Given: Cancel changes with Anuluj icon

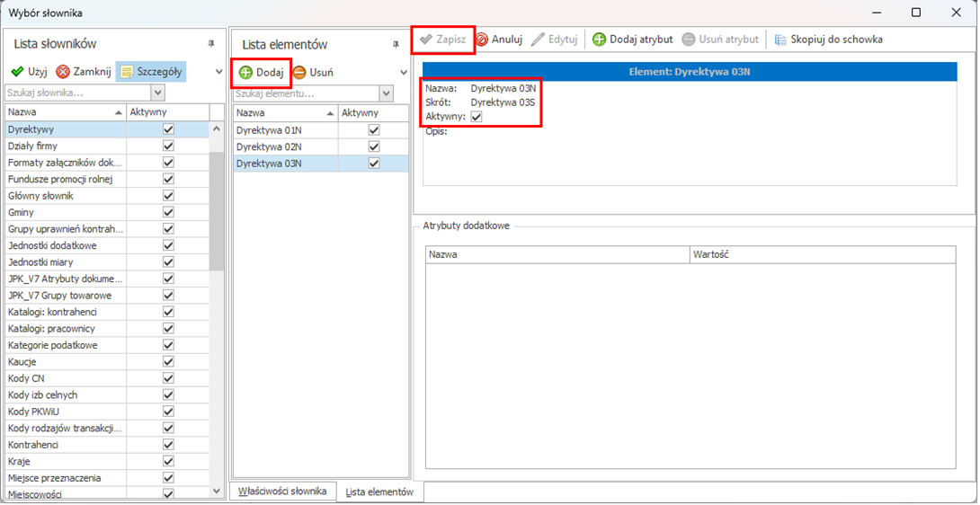Looking at the screenshot, I should 482,40.
